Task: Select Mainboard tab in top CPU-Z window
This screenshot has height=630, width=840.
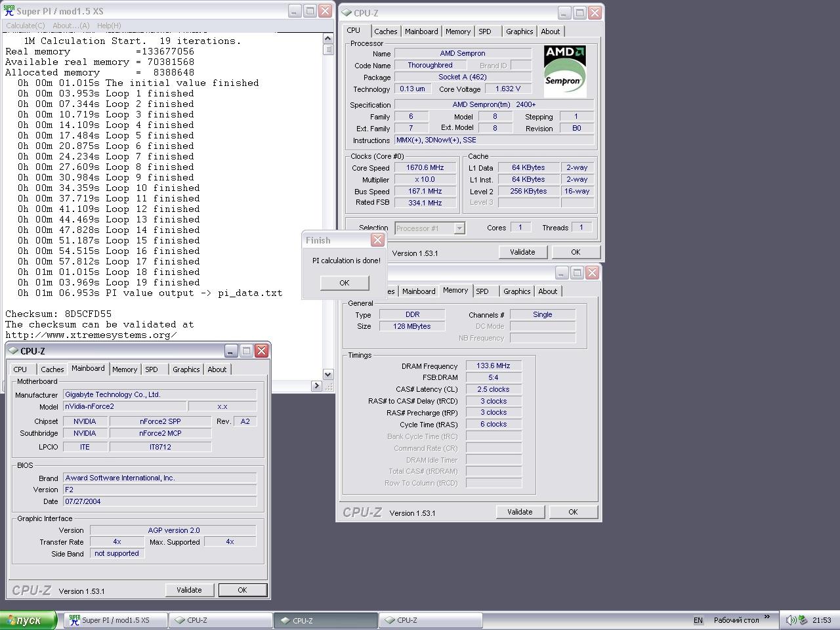Action: 421,31
